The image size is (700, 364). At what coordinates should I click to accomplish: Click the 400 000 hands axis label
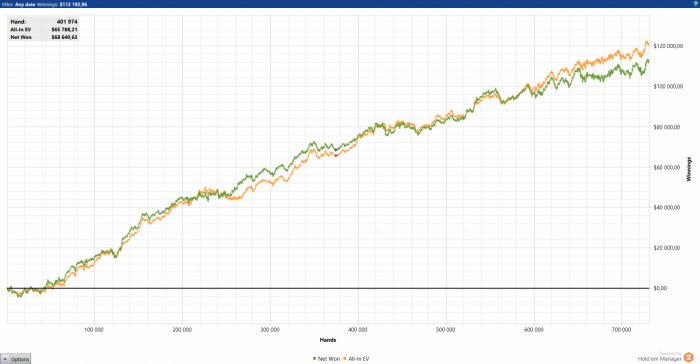click(358, 330)
